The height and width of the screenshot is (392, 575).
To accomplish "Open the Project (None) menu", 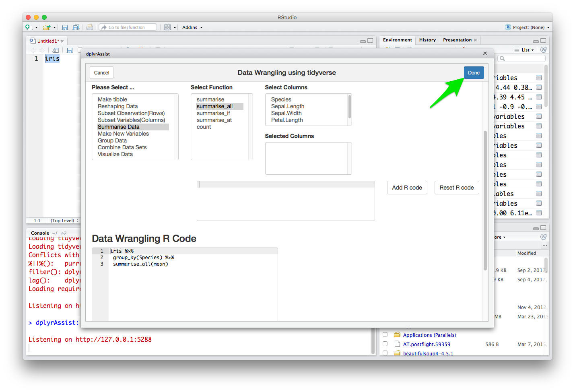I will (528, 27).
